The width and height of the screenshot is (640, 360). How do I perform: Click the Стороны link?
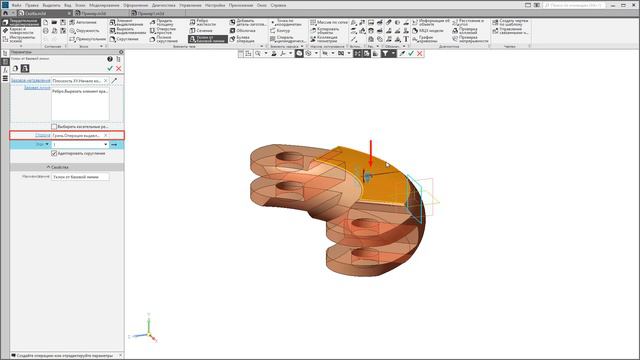[42, 135]
